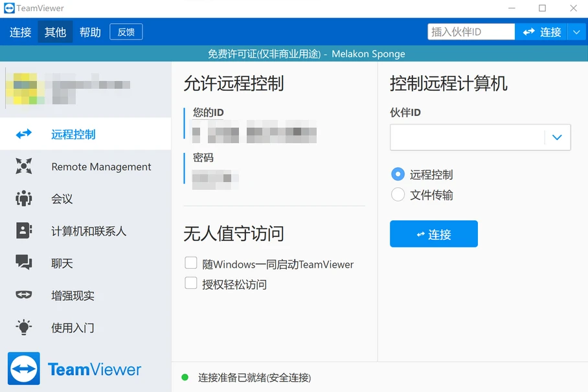Click the blurred 您的ID value
This screenshot has width=588, height=392.
(254, 132)
